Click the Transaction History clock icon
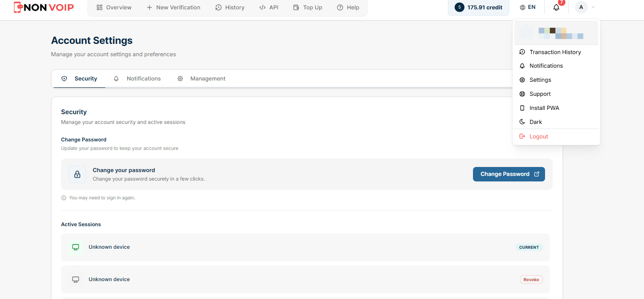 coord(522,52)
